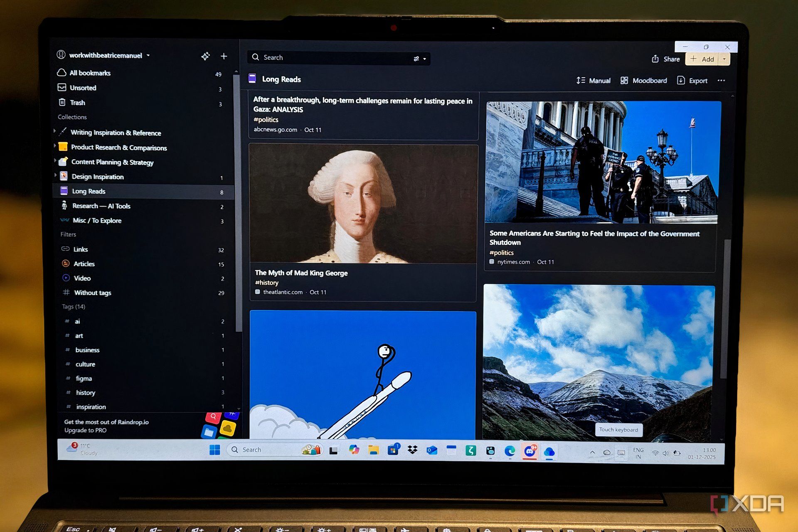Viewport: 798px width, 532px height.
Task: Expand the Writing Inspiration & Reference collection
Action: (x=55, y=132)
